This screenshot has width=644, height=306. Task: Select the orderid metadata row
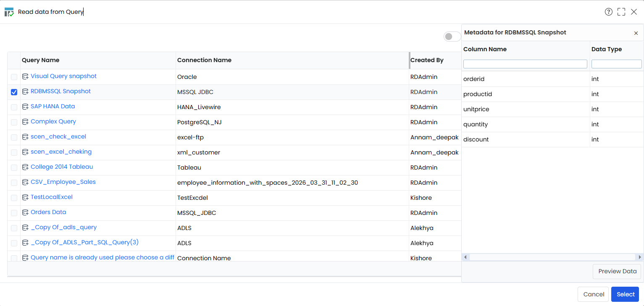(552, 79)
